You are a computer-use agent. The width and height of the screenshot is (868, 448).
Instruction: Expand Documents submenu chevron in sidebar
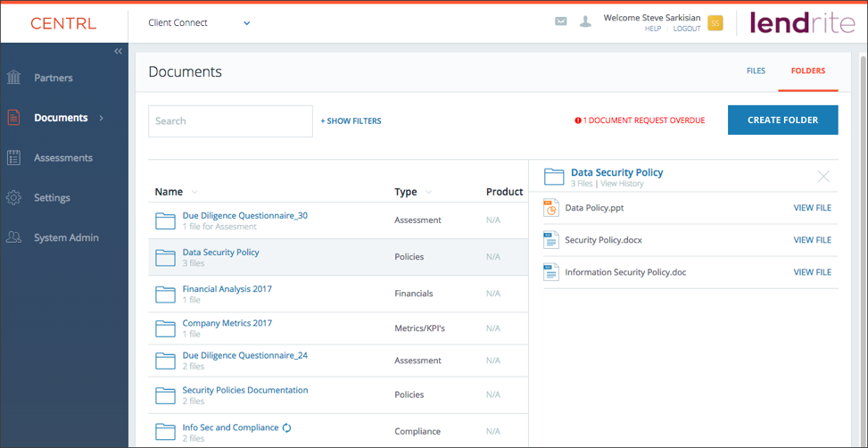[102, 118]
